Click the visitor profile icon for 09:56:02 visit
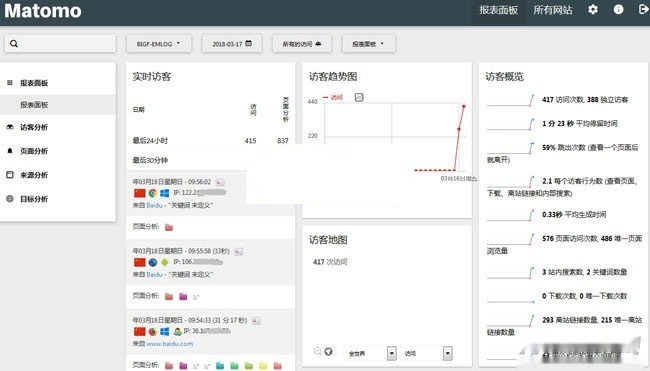 (x=220, y=182)
